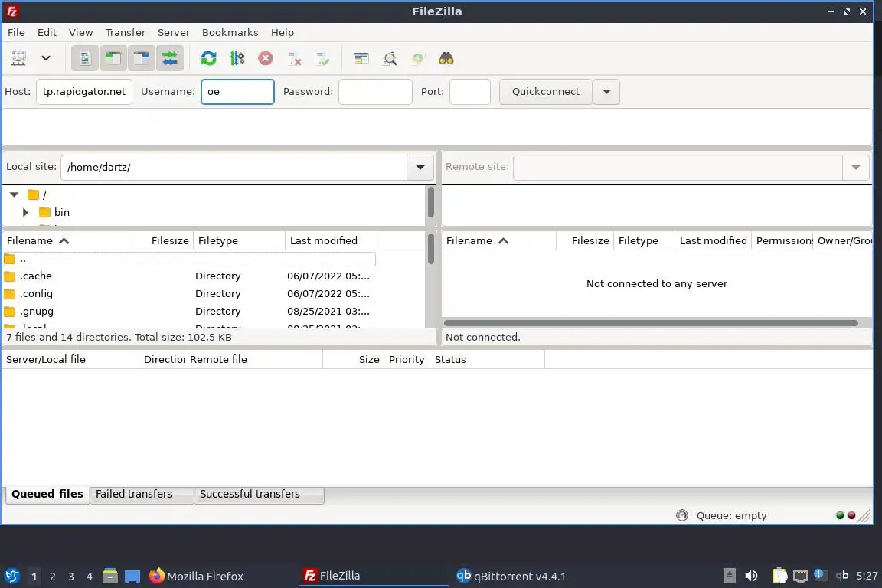This screenshot has width=882, height=588.
Task: Collapse the root folder tree node
Action: [14, 194]
